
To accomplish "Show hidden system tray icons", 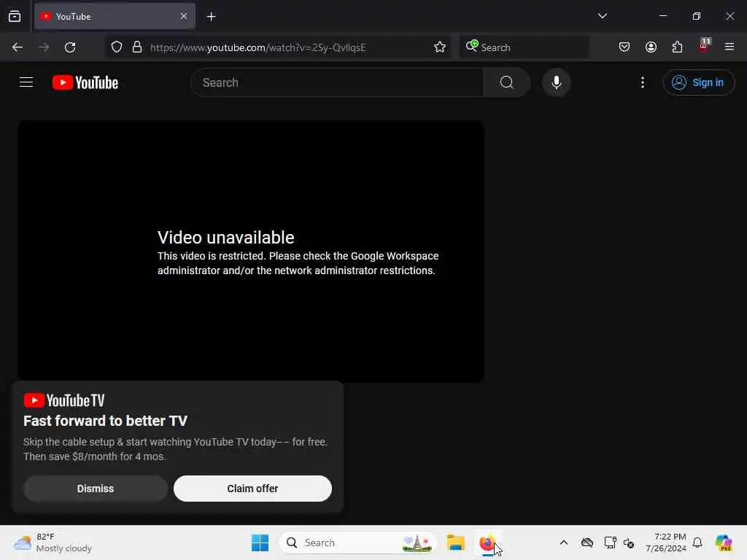I will (564, 542).
